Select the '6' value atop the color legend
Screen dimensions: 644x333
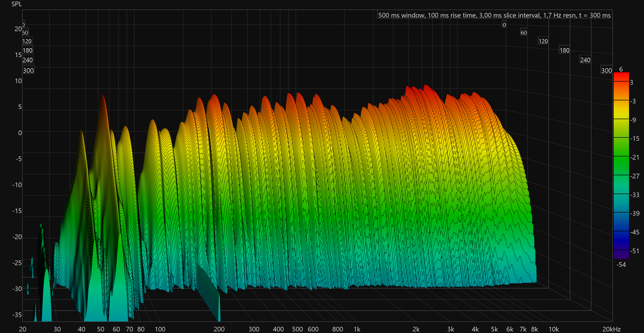[x=621, y=69]
